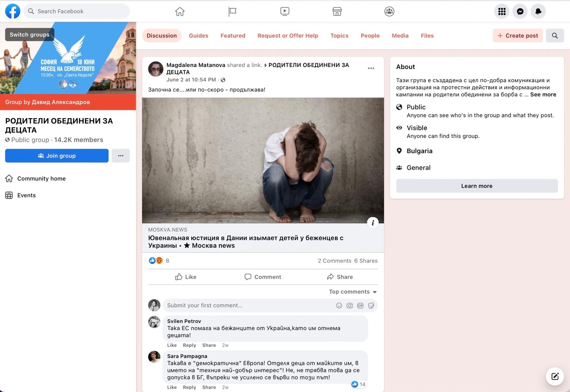Viewport: 570px width, 392px height.
Task: Open the apps grid menu icon
Action: [x=502, y=11]
